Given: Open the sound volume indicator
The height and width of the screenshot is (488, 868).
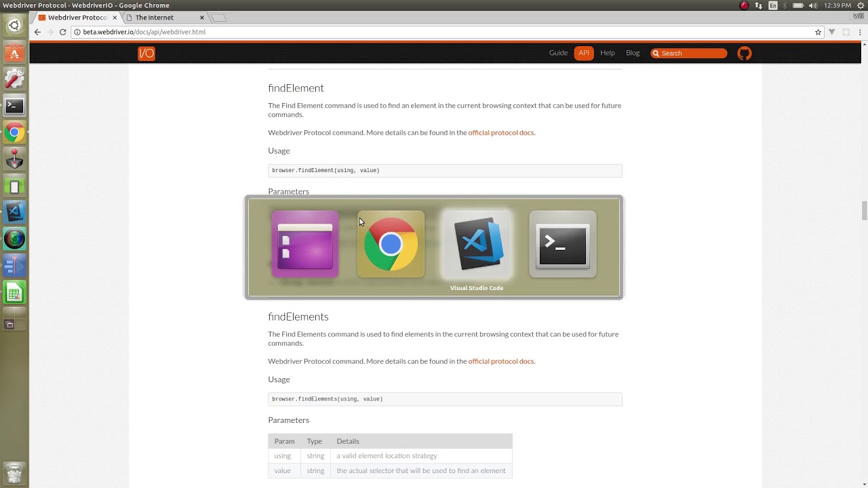Looking at the screenshot, I should click(x=813, y=5).
